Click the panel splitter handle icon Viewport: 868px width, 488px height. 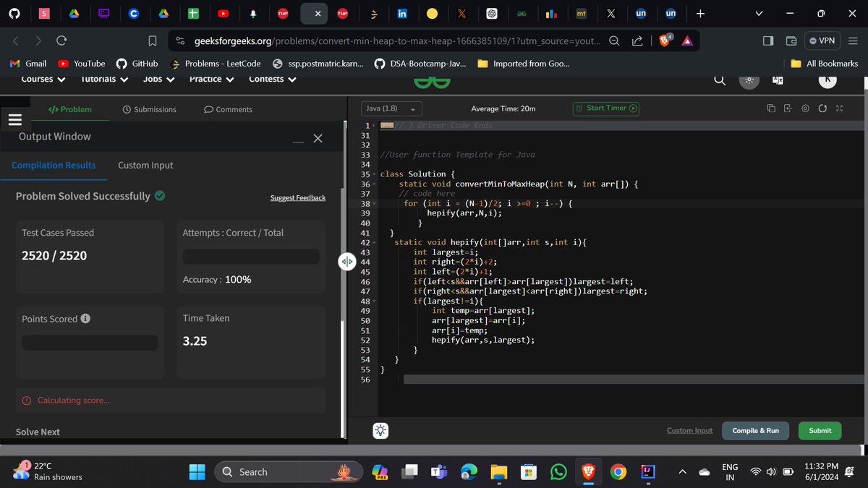click(x=346, y=261)
